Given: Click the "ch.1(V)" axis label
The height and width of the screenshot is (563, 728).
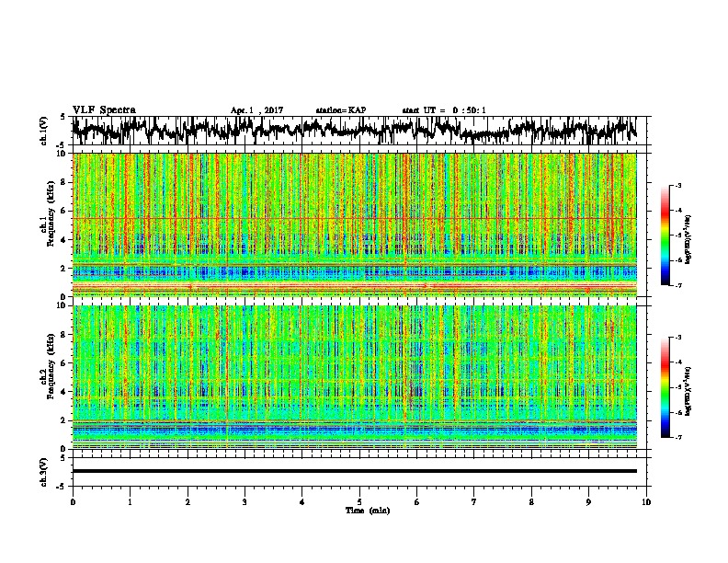Looking at the screenshot, I should click(x=44, y=131).
